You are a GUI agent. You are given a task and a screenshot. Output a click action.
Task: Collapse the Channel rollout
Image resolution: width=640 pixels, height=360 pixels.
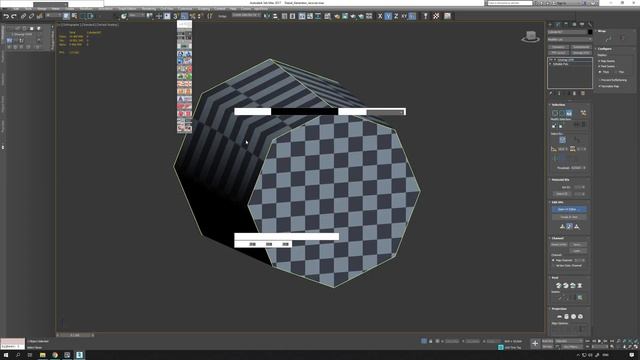pyautogui.click(x=558, y=238)
